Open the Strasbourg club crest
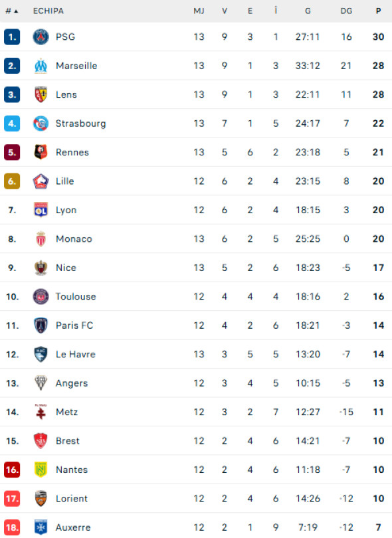 (x=40, y=124)
